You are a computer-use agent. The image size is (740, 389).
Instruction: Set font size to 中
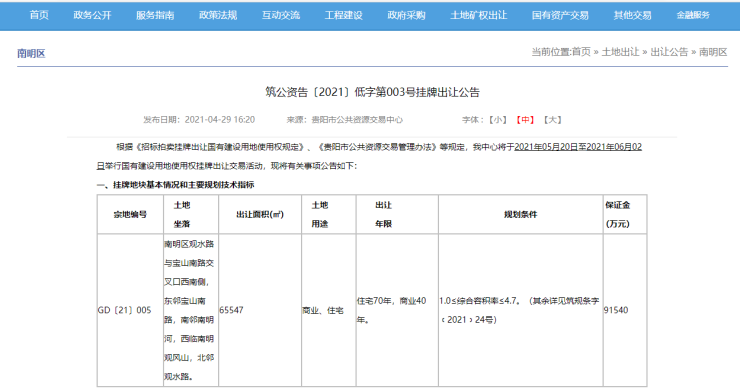pos(525,120)
